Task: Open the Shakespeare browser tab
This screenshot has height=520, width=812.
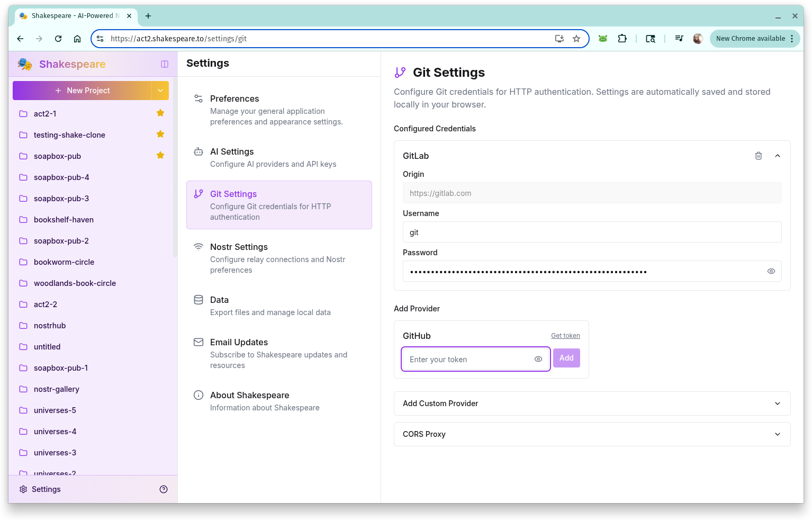Action: (73, 15)
